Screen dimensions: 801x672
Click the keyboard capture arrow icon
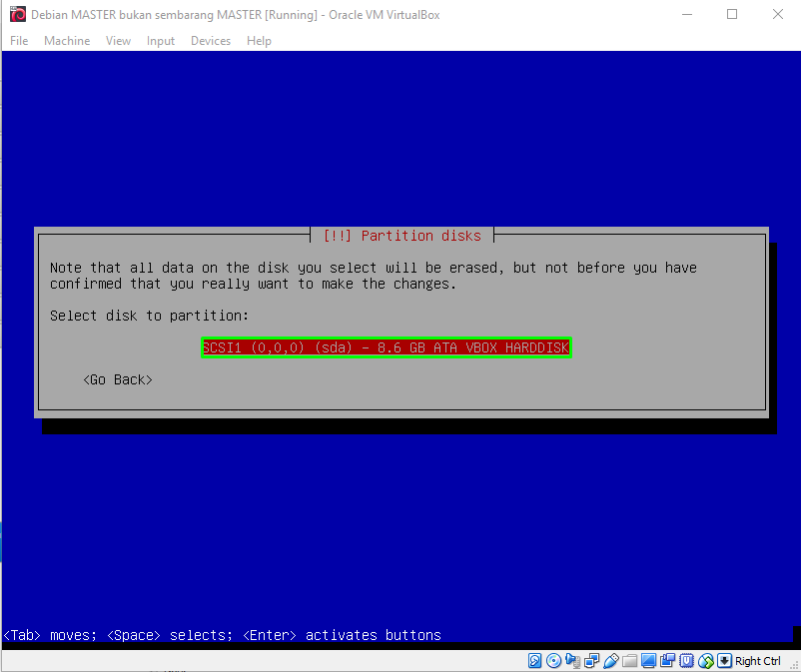[724, 661]
